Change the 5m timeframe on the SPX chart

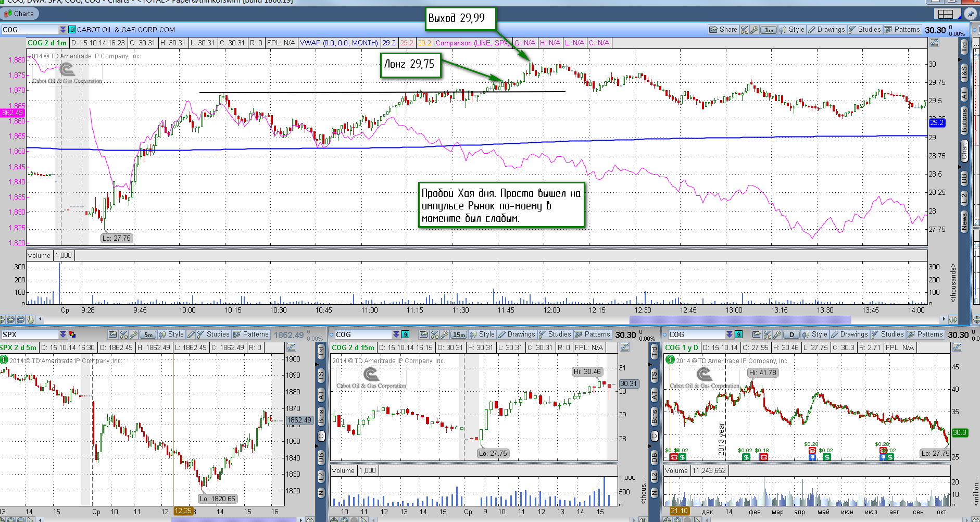tap(148, 334)
